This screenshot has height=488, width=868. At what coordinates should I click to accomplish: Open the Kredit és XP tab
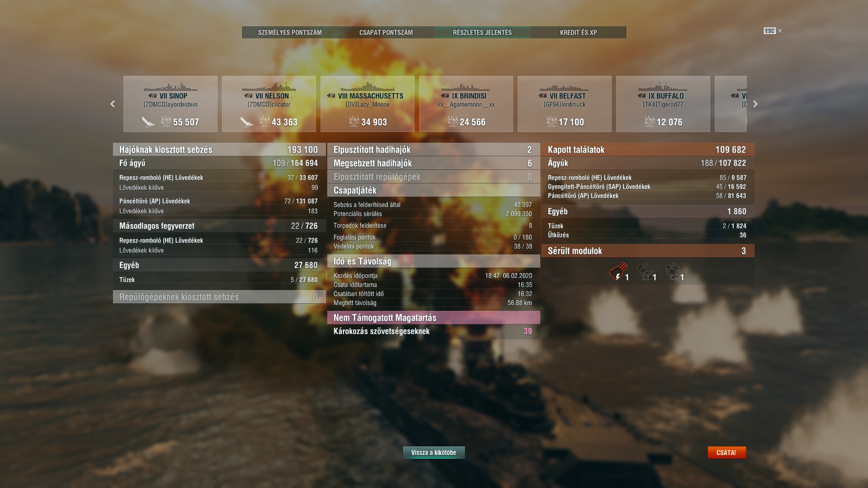[x=579, y=33]
